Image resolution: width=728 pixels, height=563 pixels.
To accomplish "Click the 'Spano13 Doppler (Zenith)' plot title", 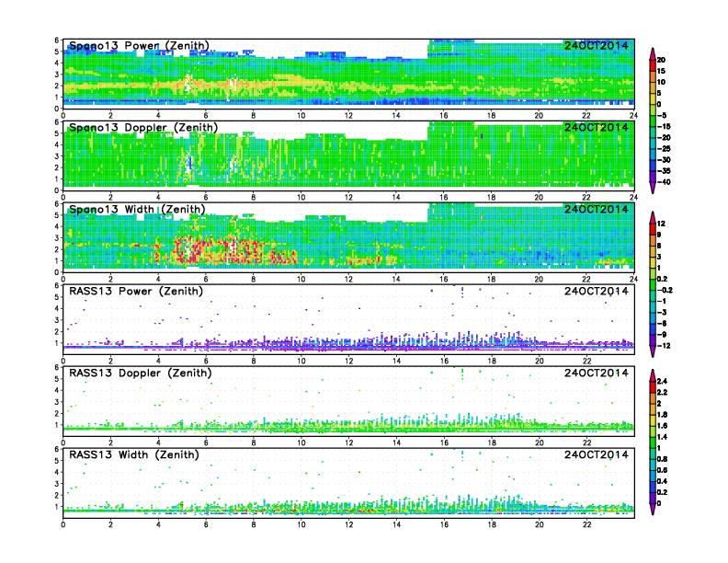I will point(142,127).
